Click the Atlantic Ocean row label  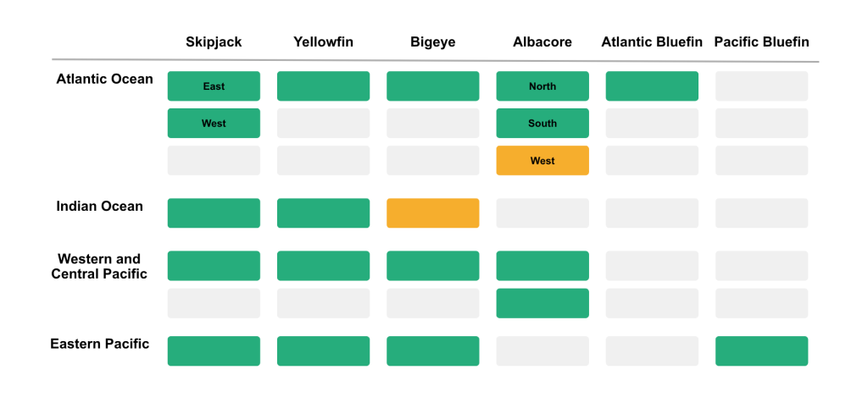[104, 80]
